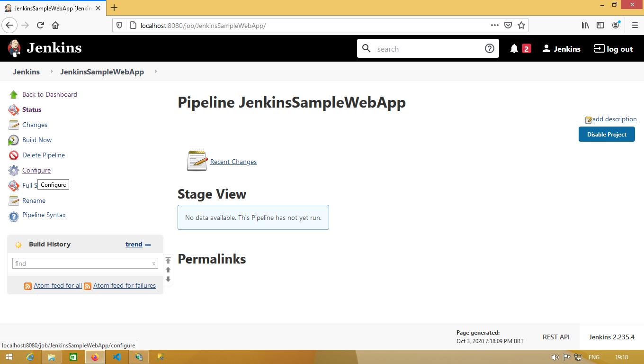644x364 pixels.
Task: Open the Firefox hamburger menu
Action: 635,25
